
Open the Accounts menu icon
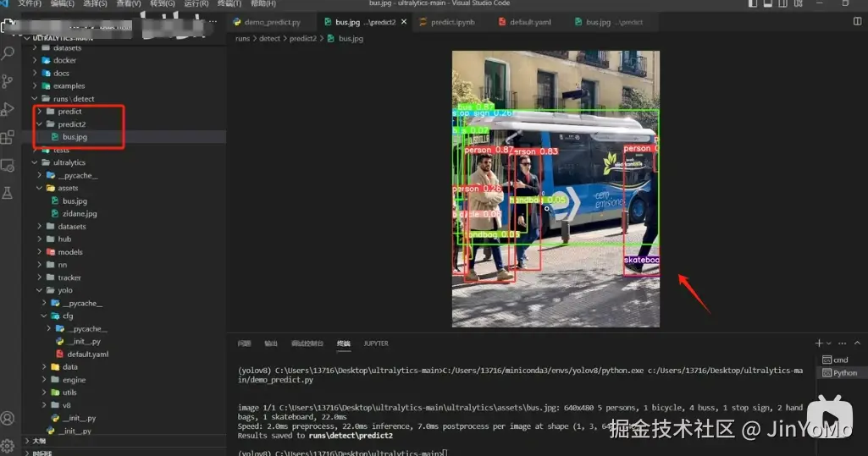8,419
